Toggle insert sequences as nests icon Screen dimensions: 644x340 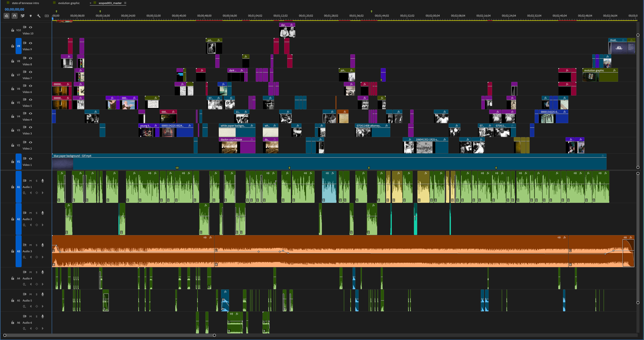pos(7,16)
